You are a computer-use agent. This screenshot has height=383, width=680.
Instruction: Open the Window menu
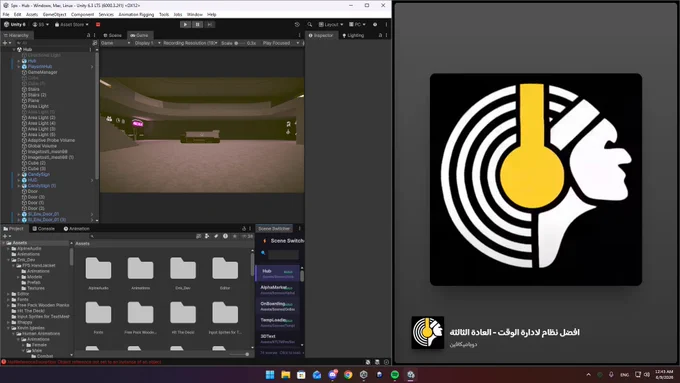tap(195, 14)
